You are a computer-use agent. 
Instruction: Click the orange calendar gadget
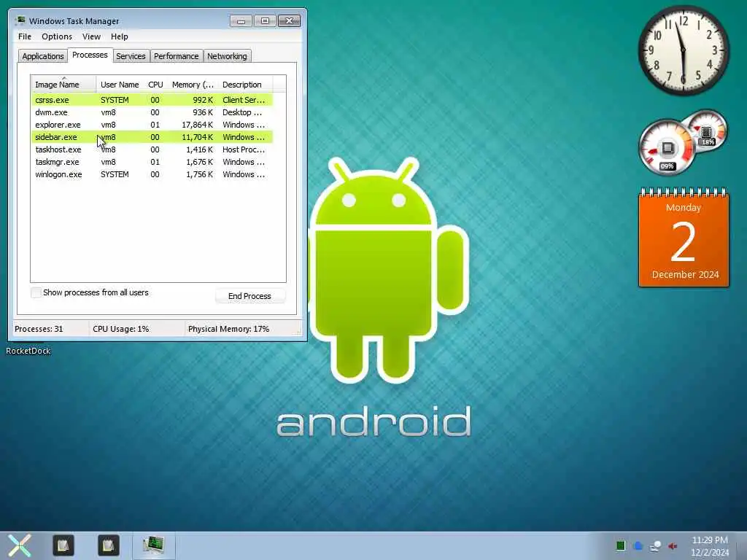point(684,238)
